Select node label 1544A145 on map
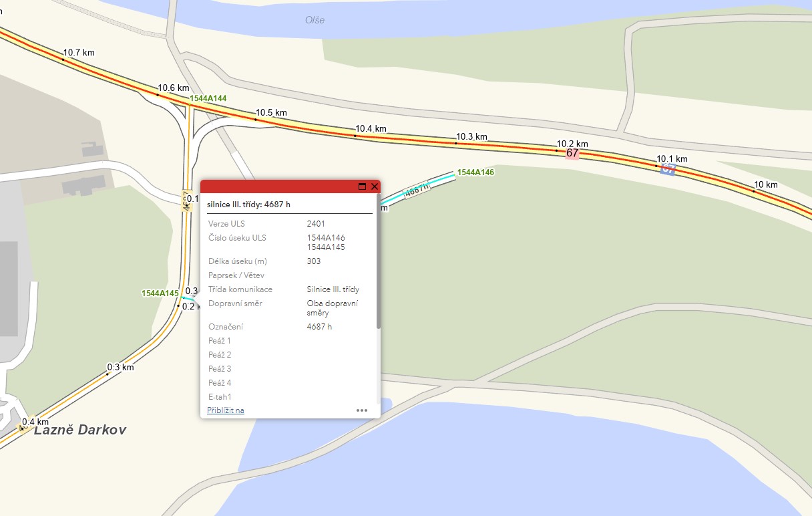Image resolution: width=812 pixels, height=516 pixels. click(160, 293)
